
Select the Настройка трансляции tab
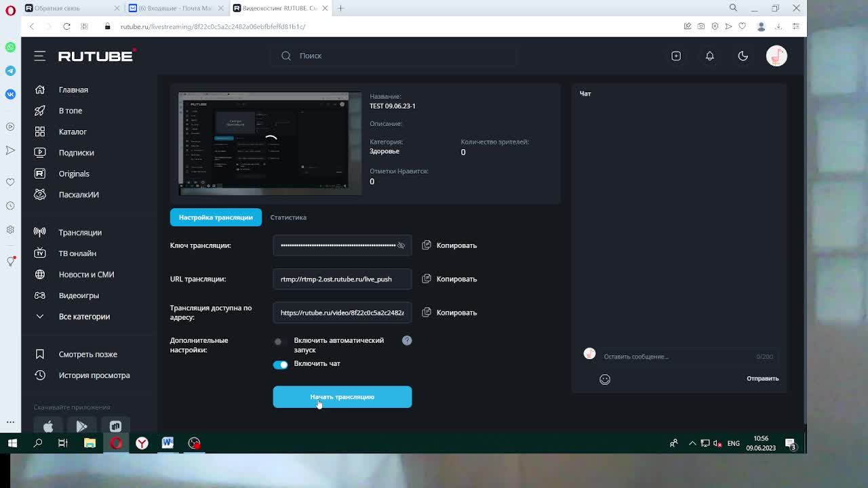(216, 218)
